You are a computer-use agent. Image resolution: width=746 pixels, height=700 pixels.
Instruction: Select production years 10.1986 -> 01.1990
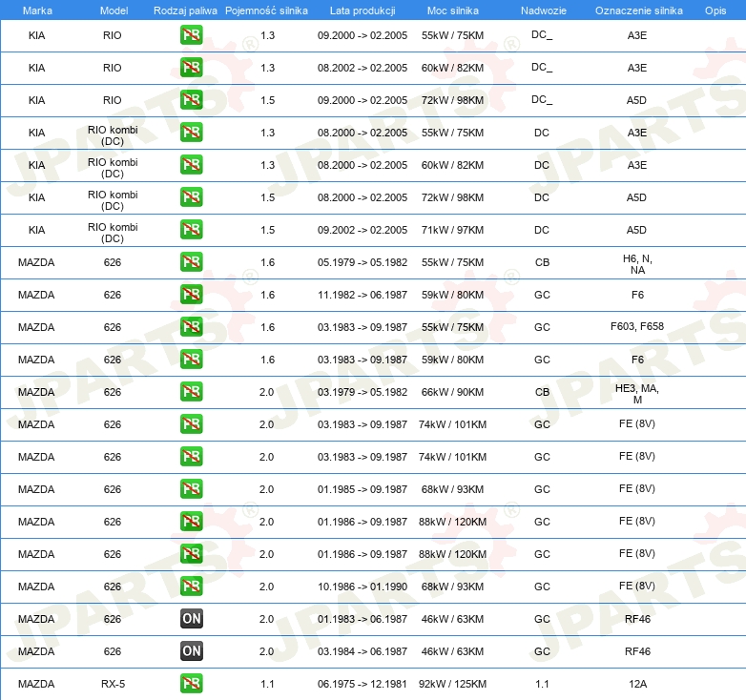(363, 587)
